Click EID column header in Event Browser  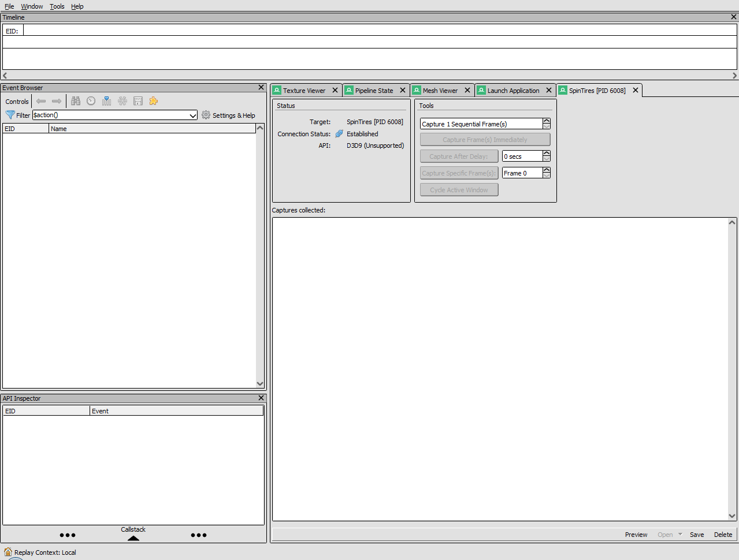tap(26, 129)
